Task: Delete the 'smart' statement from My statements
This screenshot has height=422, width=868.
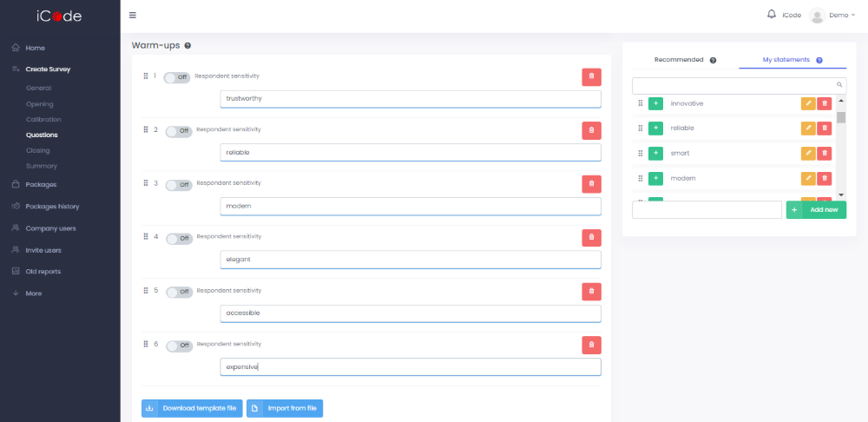Action: (x=824, y=154)
